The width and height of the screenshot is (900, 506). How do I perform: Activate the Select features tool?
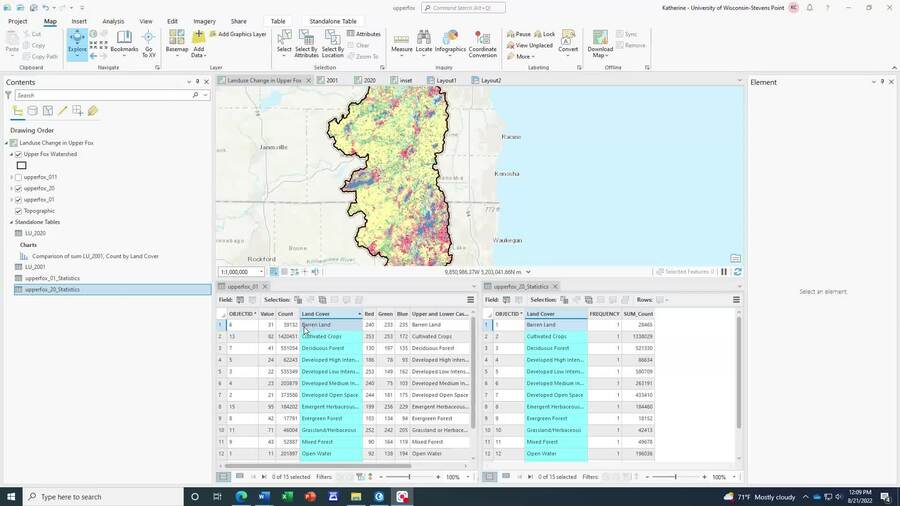(x=284, y=41)
